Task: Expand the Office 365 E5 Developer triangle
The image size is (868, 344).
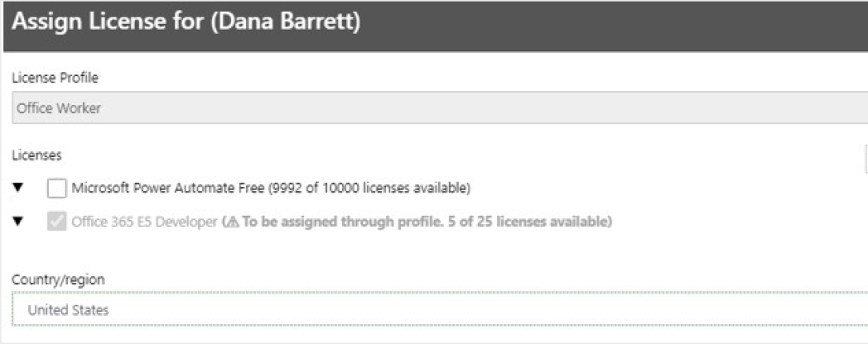Action: (18, 222)
